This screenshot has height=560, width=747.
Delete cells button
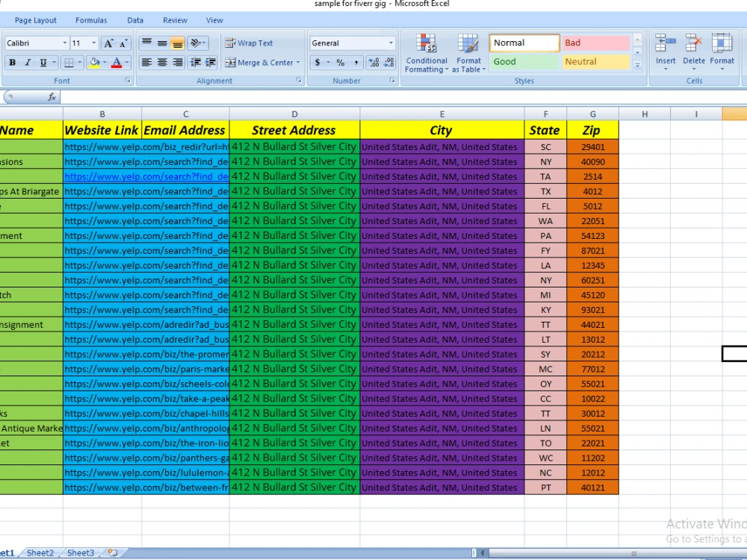[x=694, y=52]
